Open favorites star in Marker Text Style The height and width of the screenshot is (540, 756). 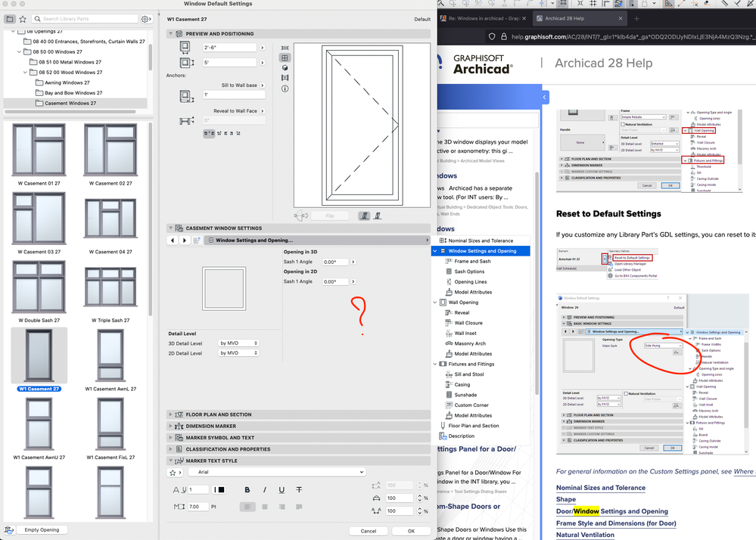coord(175,473)
